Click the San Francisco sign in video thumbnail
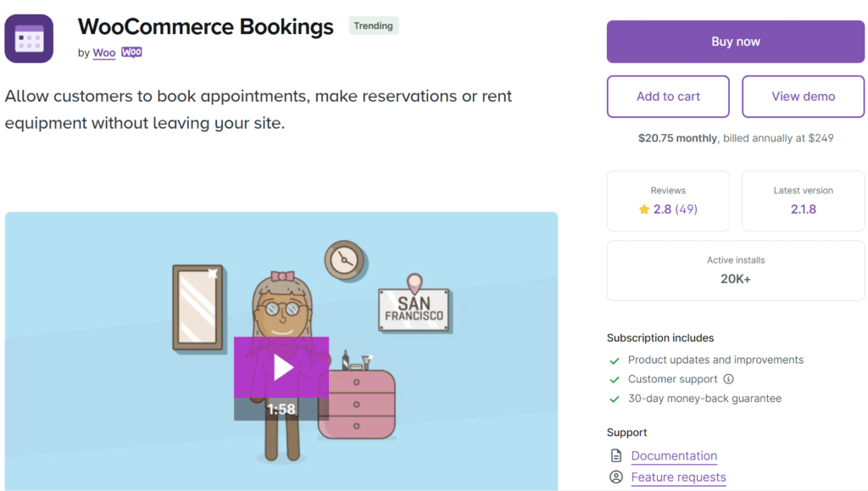This screenshot has width=868, height=491. (414, 309)
